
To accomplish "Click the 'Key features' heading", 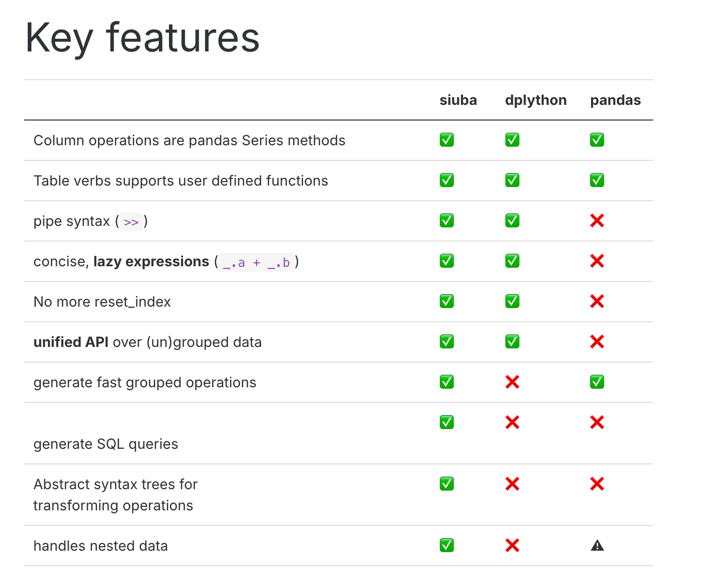I will point(142,38).
